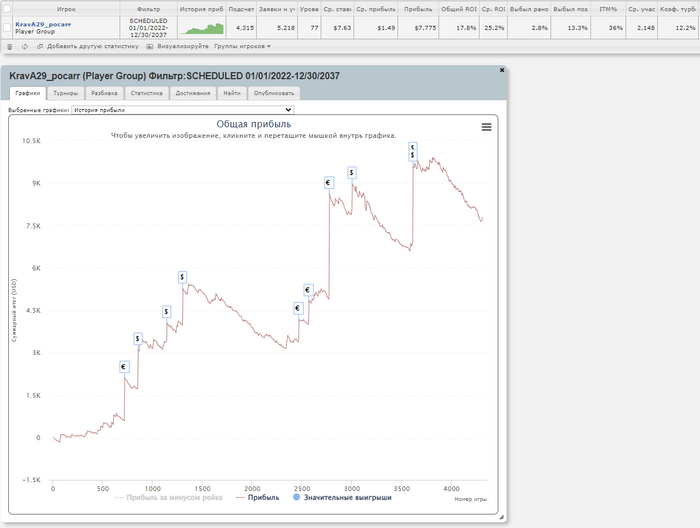Click 'Добавить другую статистику' button
Screen dimensions: 700x528
tap(92, 46)
